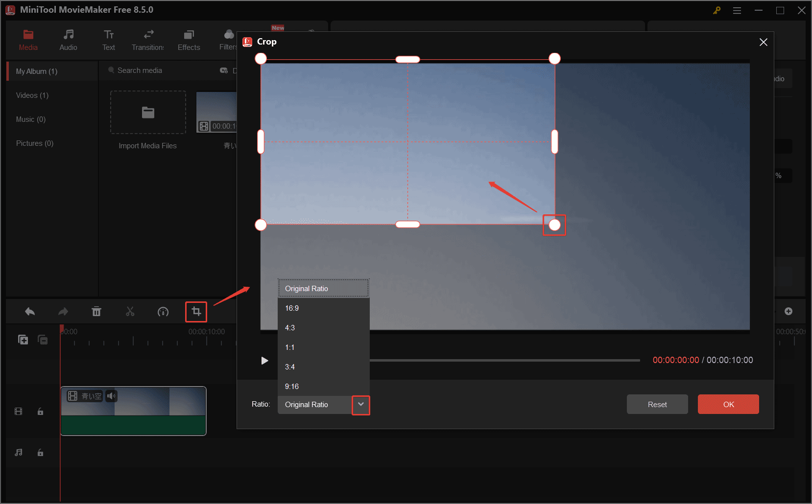
Task: Switch to the Videos category in My Album
Action: click(32, 95)
